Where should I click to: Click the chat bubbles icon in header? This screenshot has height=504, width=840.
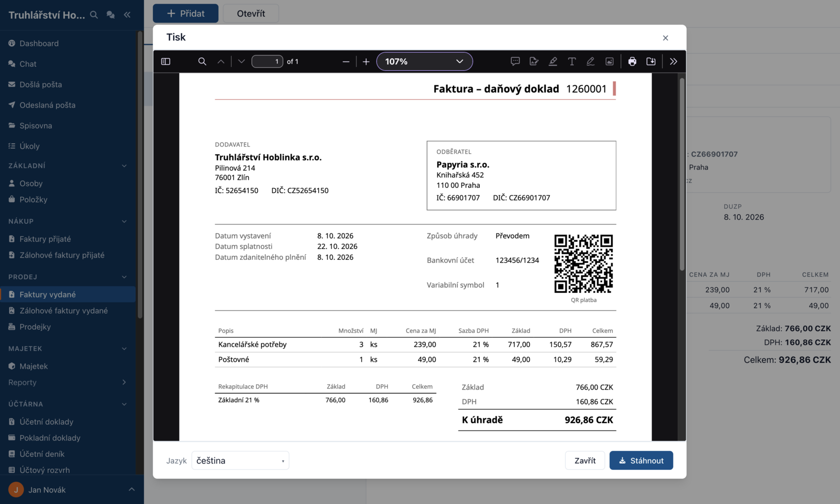pyautogui.click(x=110, y=15)
